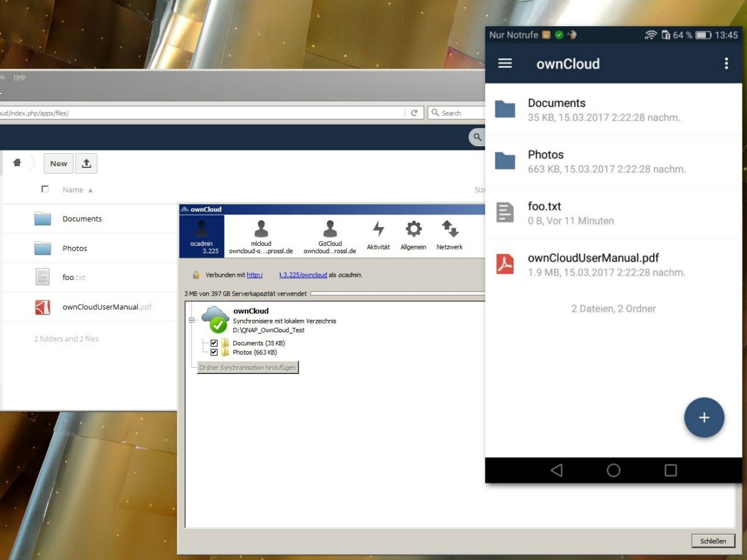Uncheck the Photos sync folder checkbox
Screen dimensions: 747x560
[x=214, y=352]
